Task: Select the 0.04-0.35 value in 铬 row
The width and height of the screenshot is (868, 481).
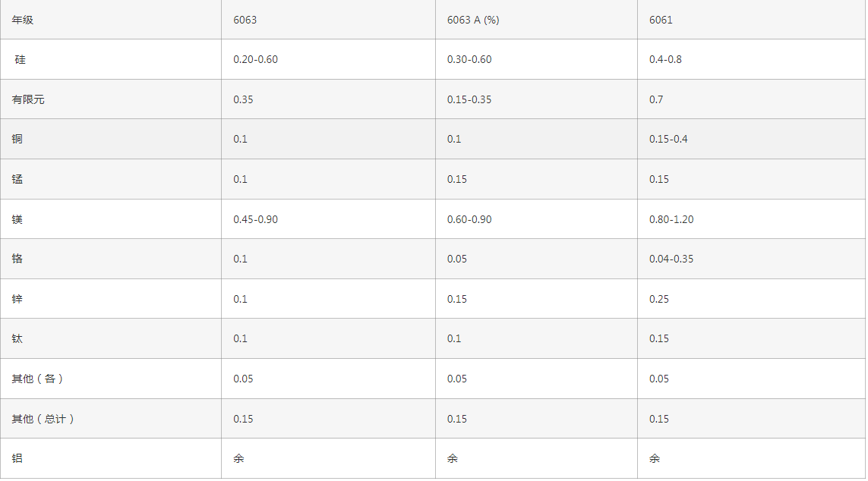Action: pyautogui.click(x=671, y=259)
